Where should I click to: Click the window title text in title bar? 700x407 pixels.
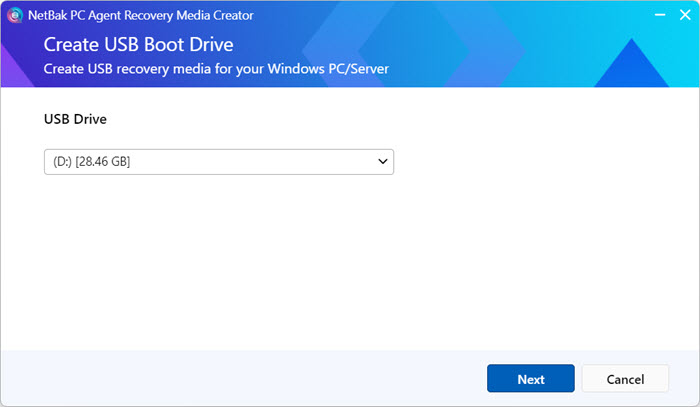(140, 15)
